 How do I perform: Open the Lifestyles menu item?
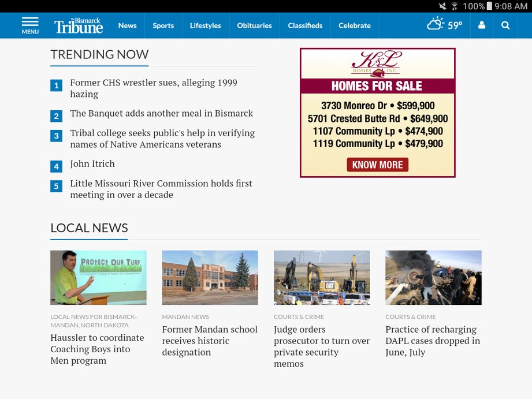tap(205, 25)
